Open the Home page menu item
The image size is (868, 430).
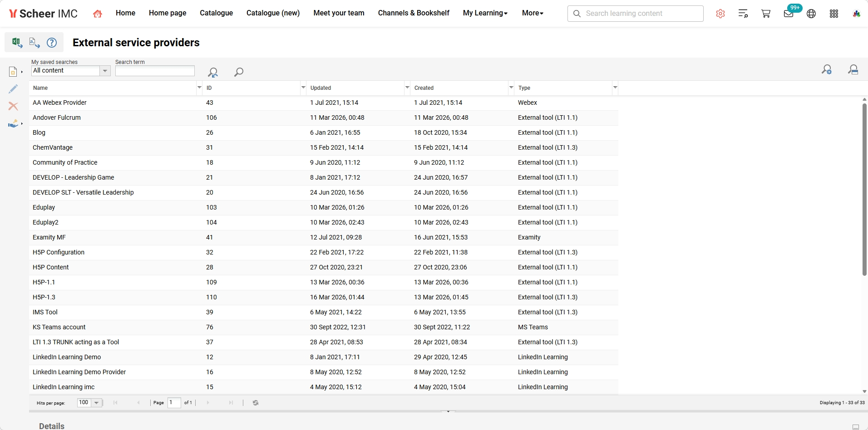click(x=168, y=13)
